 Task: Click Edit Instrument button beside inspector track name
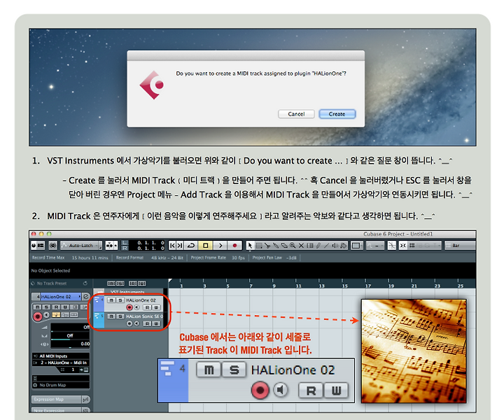[x=86, y=297]
